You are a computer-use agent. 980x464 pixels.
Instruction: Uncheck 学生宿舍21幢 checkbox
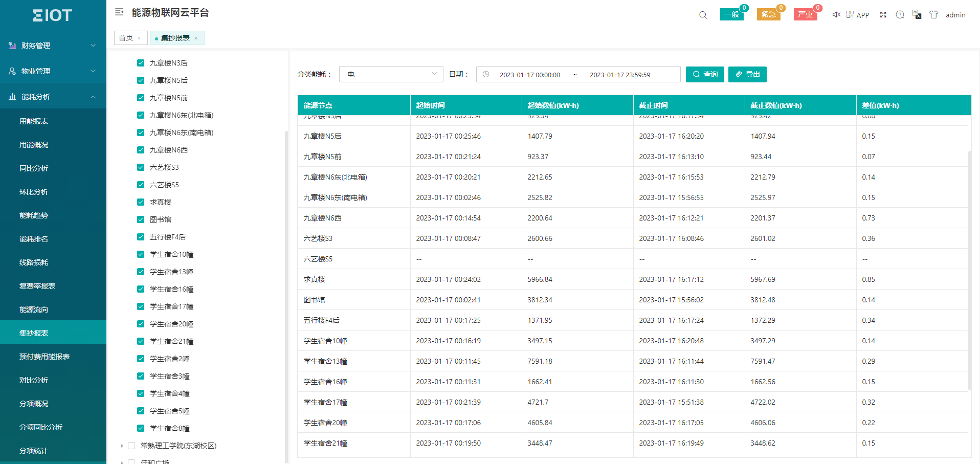(141, 341)
